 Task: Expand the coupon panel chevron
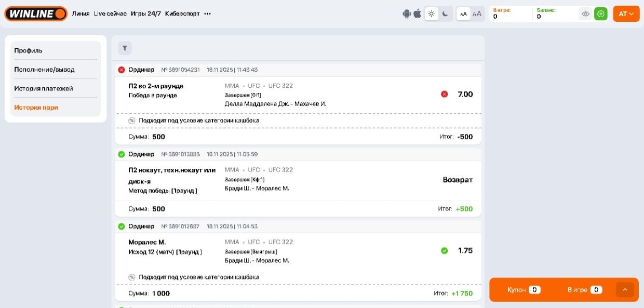click(x=625, y=290)
